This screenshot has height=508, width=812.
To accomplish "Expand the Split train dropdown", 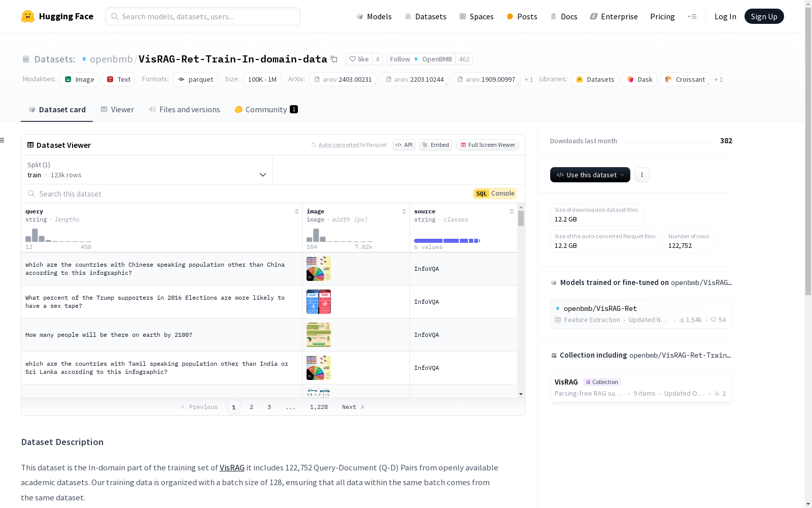I will (x=147, y=170).
